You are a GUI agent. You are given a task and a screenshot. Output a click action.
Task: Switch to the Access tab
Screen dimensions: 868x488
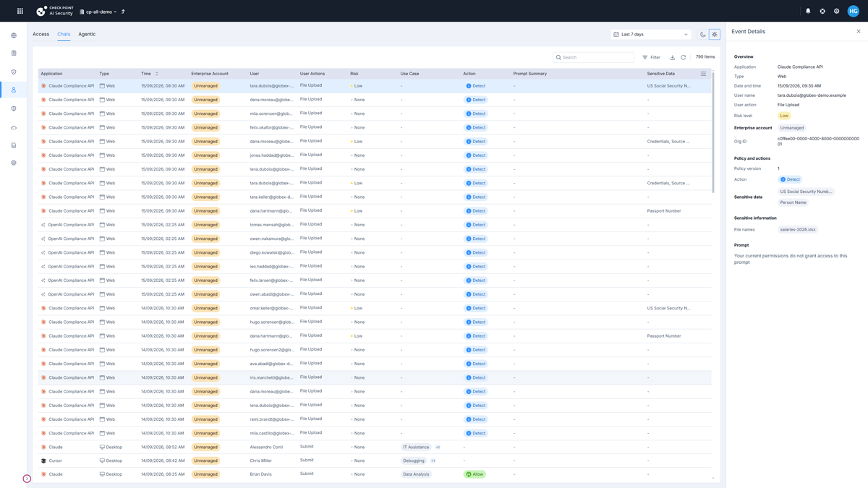coord(41,34)
